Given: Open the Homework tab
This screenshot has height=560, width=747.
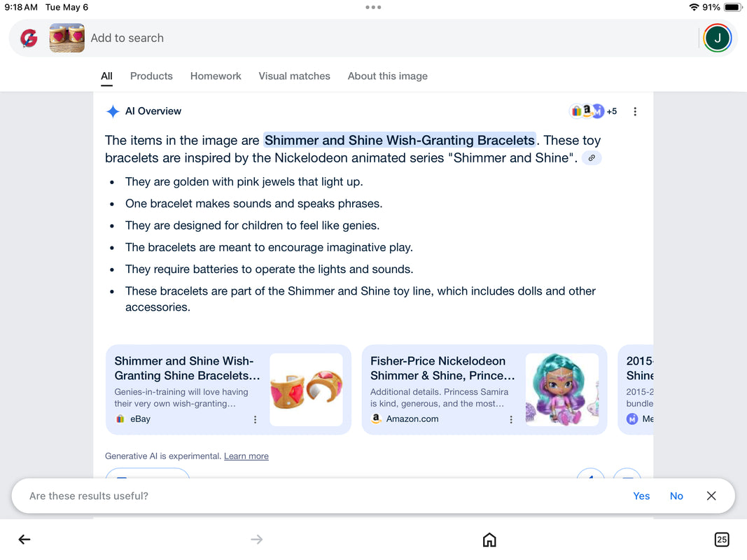Looking at the screenshot, I should (216, 76).
